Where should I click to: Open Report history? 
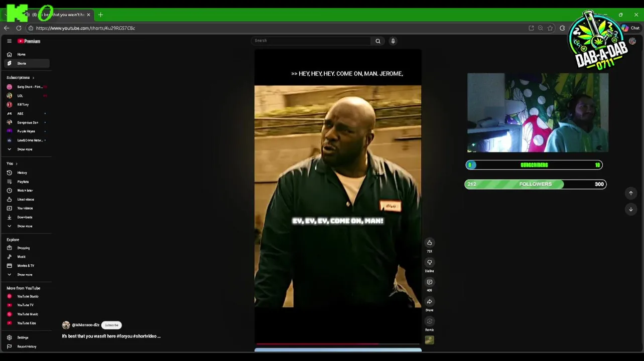click(27, 346)
